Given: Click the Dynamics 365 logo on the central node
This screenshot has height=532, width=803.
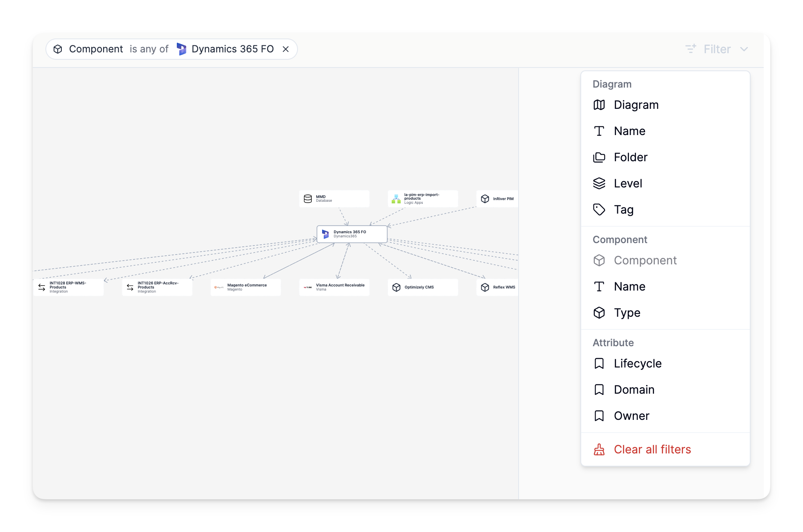Looking at the screenshot, I should tap(325, 234).
